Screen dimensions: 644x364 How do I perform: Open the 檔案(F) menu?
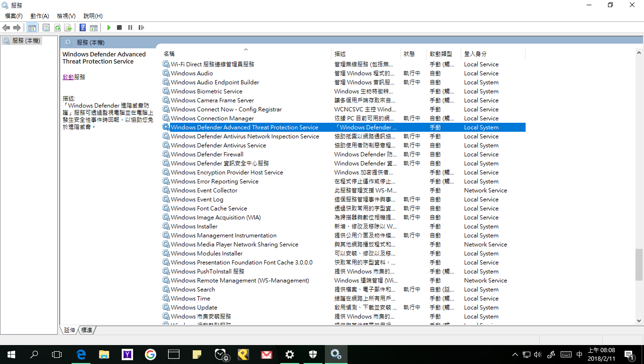click(x=14, y=16)
